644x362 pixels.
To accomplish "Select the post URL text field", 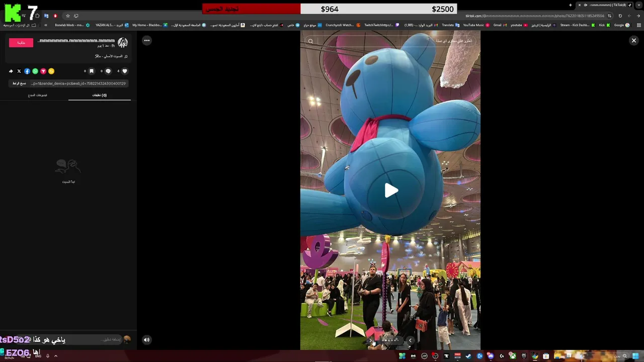I will [x=78, y=83].
